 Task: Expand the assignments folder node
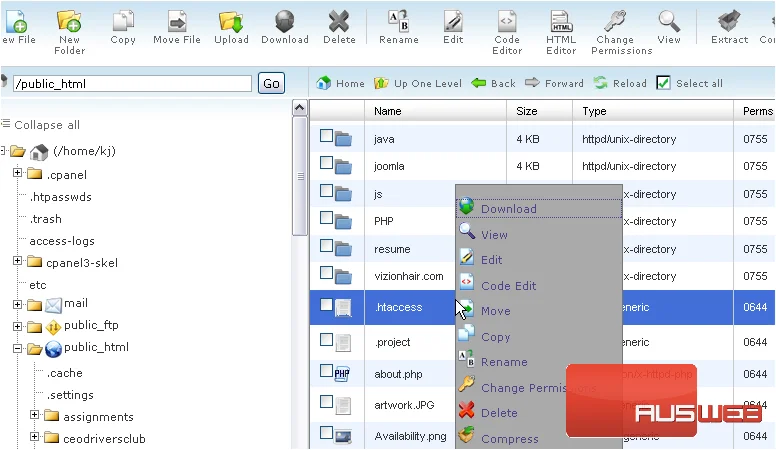34,414
